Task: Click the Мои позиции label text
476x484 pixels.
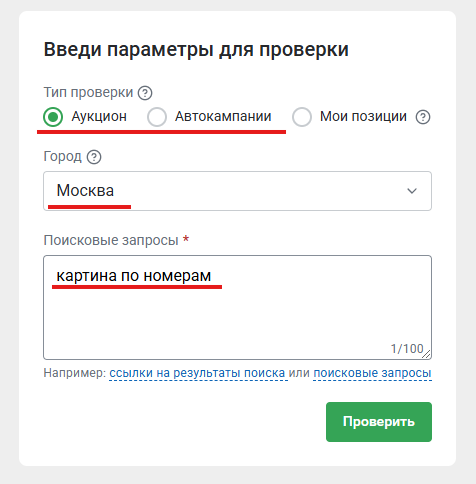Action: pos(363,117)
